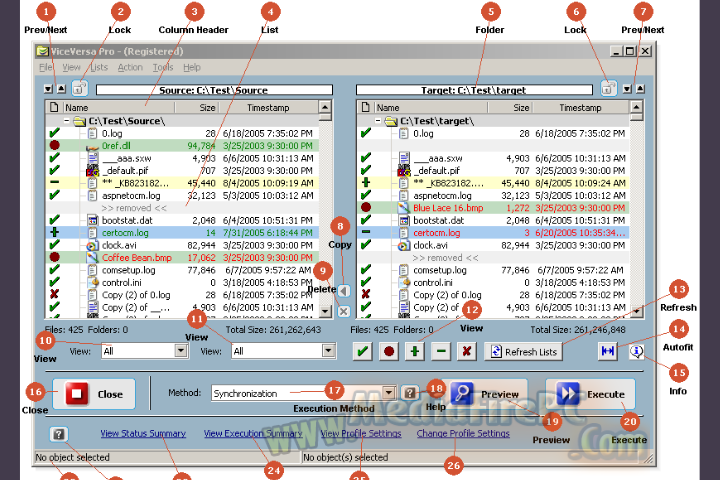This screenshot has width=720, height=480.
Task: Open the View menu
Action: 71,68
